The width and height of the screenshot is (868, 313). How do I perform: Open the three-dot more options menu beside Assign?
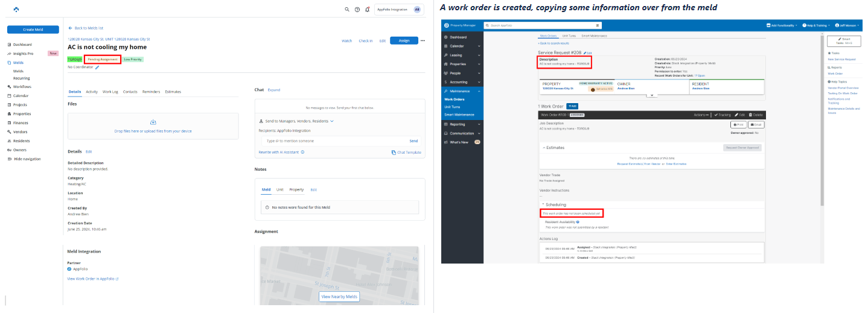pyautogui.click(x=423, y=40)
